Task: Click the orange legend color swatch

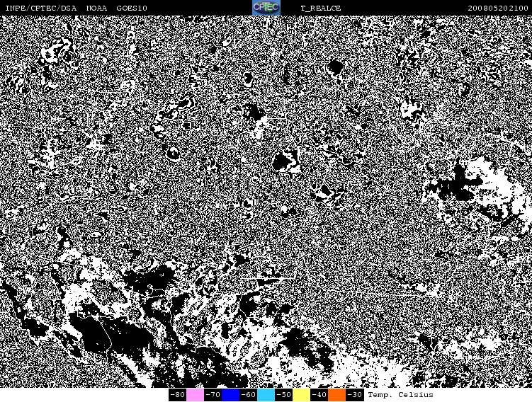Action: pyautogui.click(x=336, y=395)
